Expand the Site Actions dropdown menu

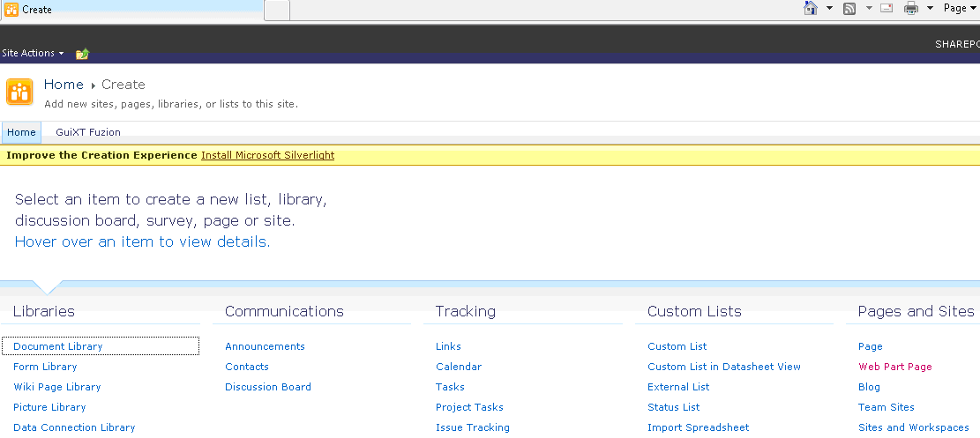pos(34,53)
